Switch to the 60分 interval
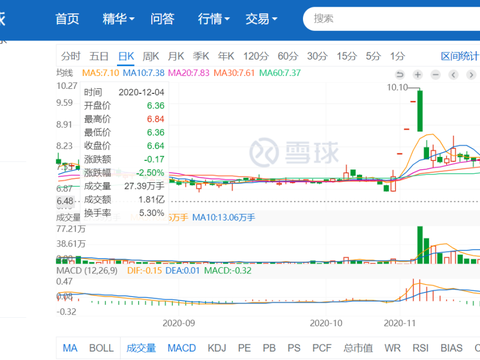 pos(288,56)
